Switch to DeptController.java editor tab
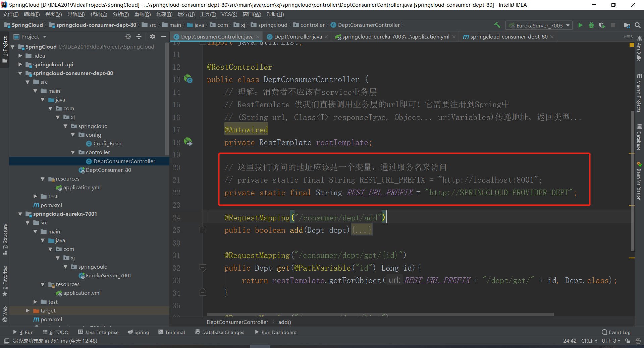This screenshot has height=348, width=644. click(298, 37)
